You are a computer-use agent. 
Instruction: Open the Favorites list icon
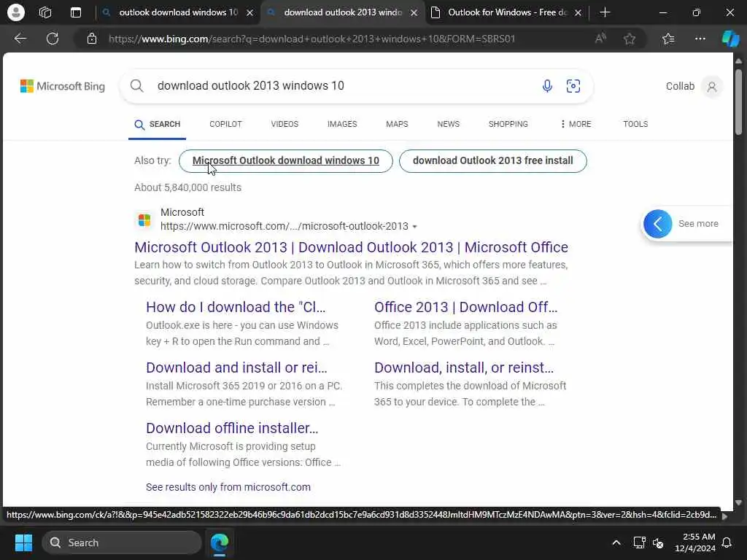[668, 39]
